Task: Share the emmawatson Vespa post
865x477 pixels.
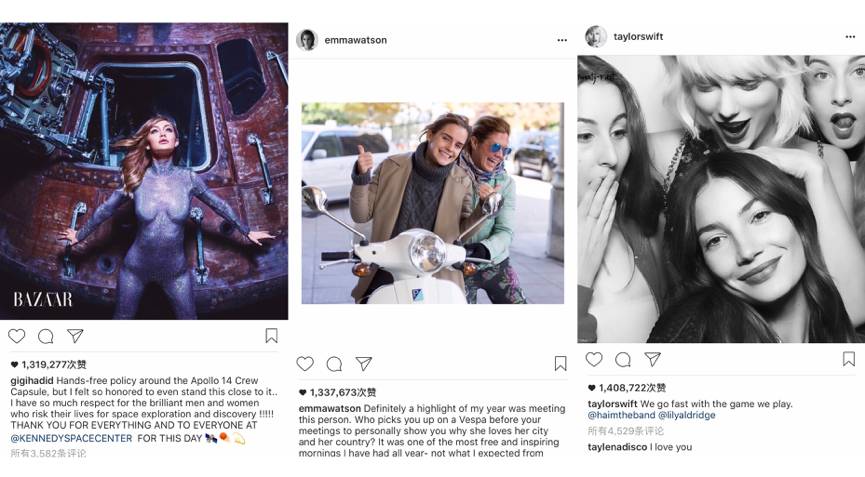Action: [364, 364]
